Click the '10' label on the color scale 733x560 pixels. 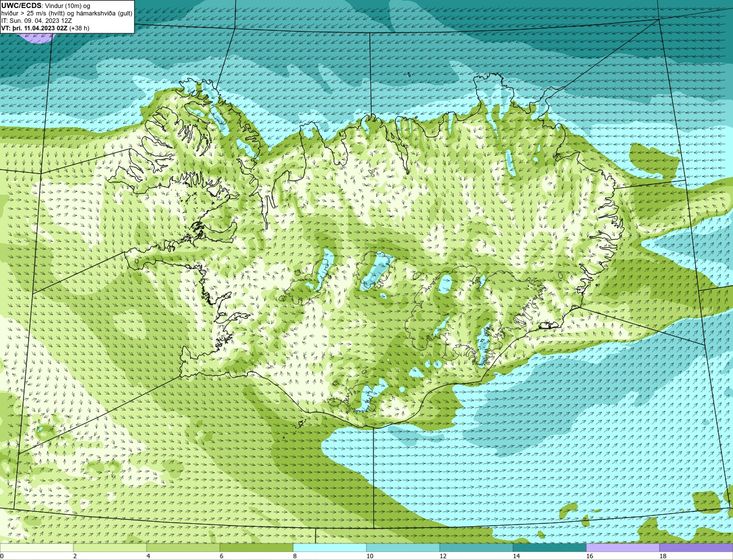pos(370,556)
